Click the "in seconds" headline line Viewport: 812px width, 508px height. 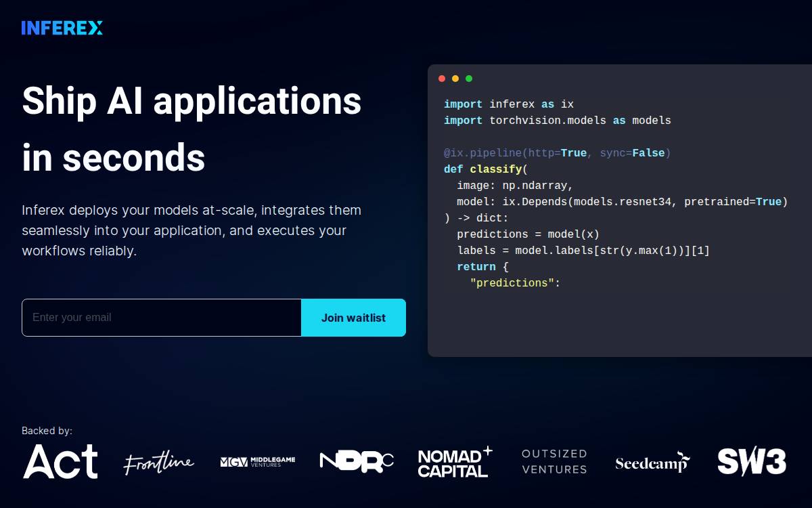click(x=114, y=158)
